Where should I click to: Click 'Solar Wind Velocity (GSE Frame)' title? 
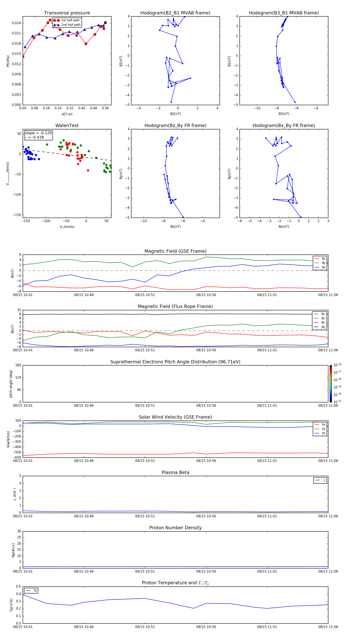[x=175, y=417]
